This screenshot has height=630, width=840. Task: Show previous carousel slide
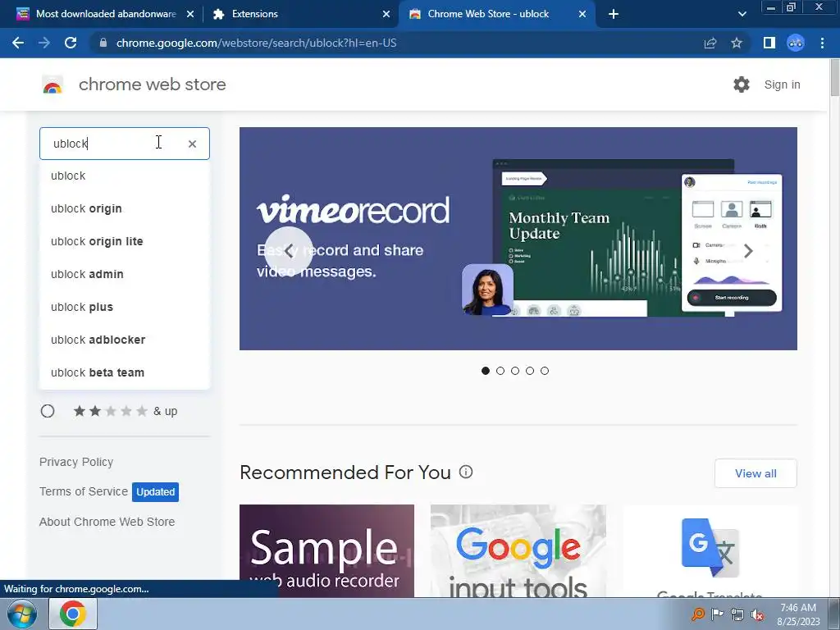pyautogui.click(x=289, y=251)
